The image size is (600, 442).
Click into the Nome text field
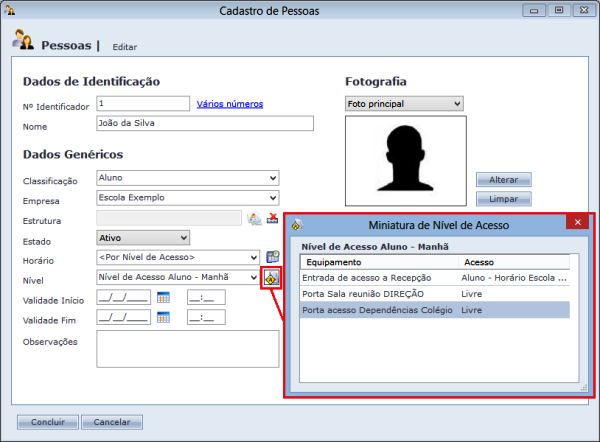click(x=205, y=124)
